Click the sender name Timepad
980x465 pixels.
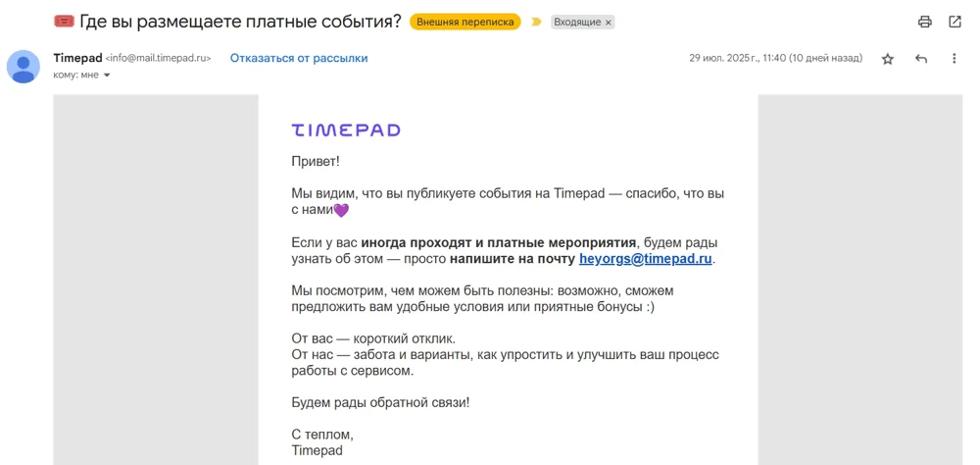(x=77, y=58)
